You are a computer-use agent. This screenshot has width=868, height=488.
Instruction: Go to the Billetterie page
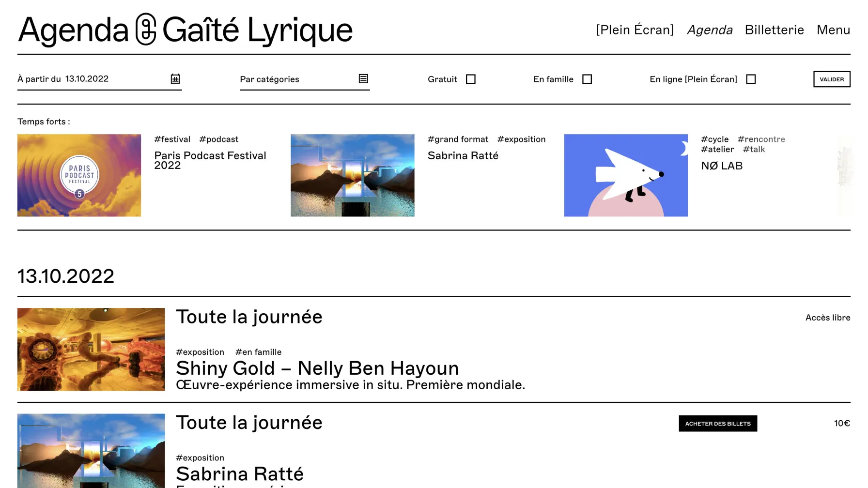click(774, 30)
